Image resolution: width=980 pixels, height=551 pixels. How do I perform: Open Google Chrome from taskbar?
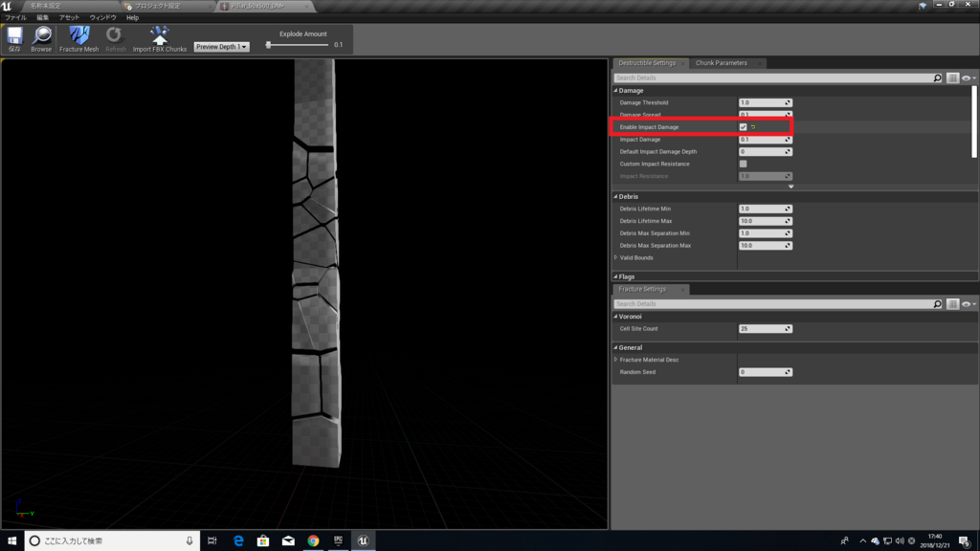tap(313, 541)
